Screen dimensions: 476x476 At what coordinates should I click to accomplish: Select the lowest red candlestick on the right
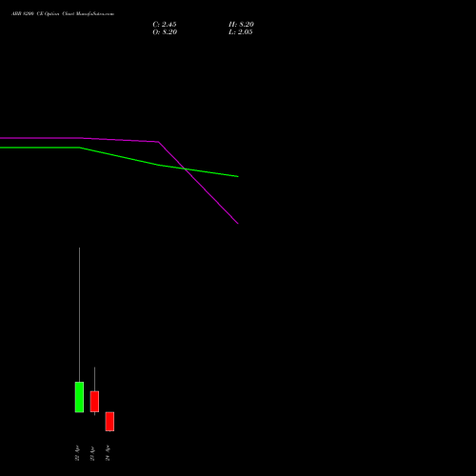point(109,422)
